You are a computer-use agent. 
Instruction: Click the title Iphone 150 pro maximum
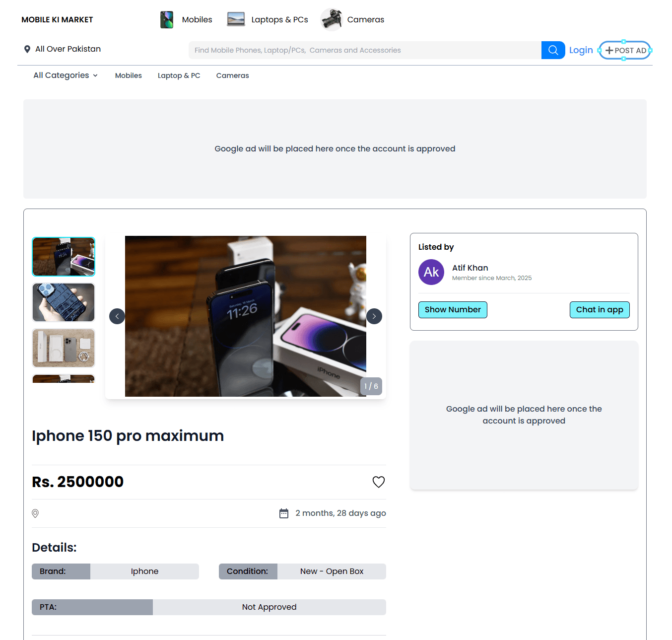(128, 436)
